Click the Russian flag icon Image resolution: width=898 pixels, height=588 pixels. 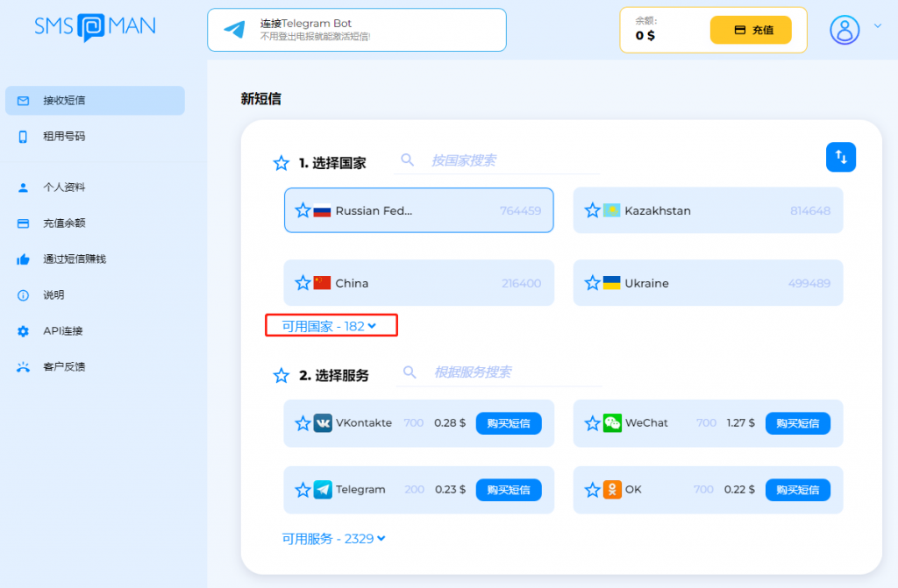322,210
